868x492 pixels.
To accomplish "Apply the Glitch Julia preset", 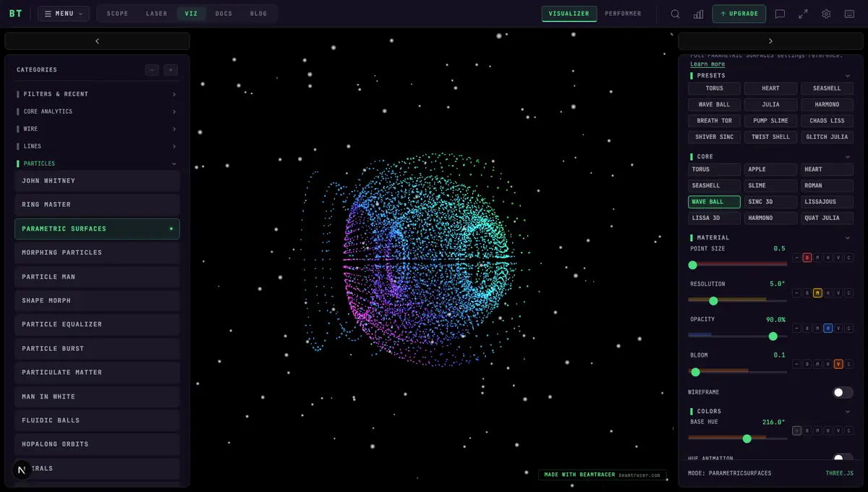I will pyautogui.click(x=827, y=137).
